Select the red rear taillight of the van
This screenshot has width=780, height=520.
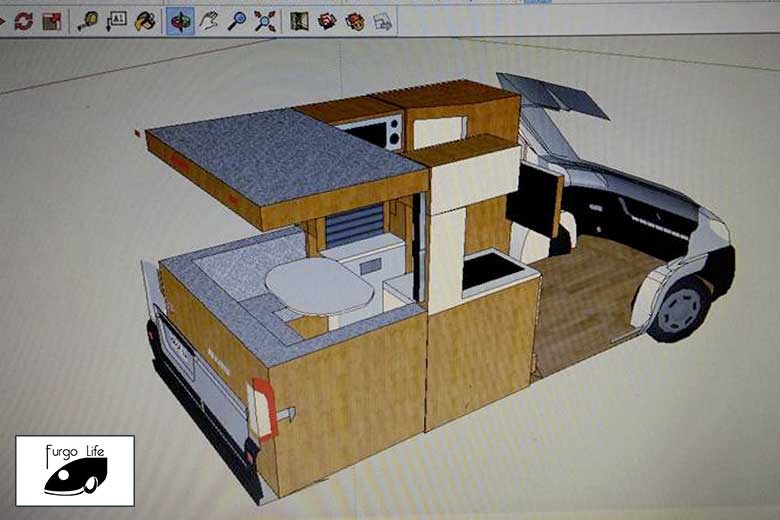click(x=265, y=410)
